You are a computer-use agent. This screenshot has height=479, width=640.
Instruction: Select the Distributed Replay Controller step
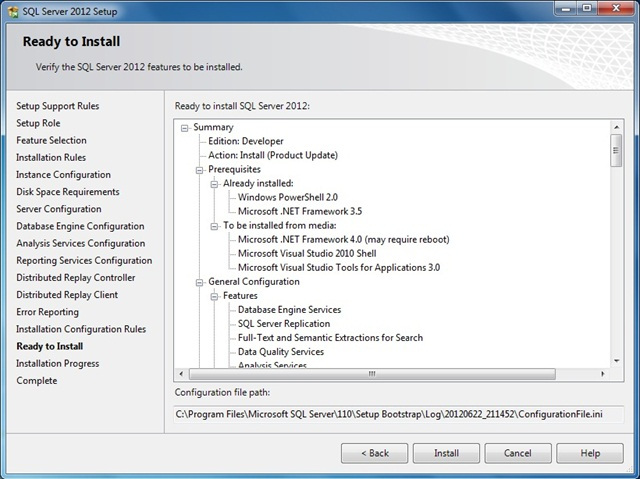[76, 277]
